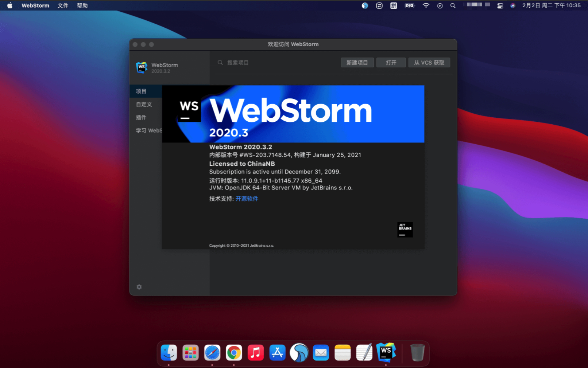This screenshot has height=368, width=588.
Task: Open the Wi-Fi status menu
Action: 426,5
